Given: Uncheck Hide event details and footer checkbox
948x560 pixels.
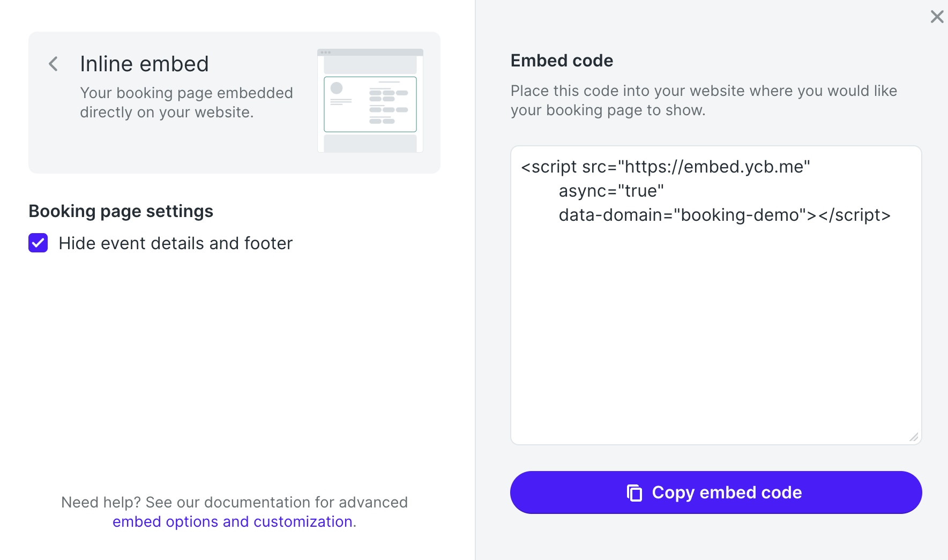Looking at the screenshot, I should (38, 243).
